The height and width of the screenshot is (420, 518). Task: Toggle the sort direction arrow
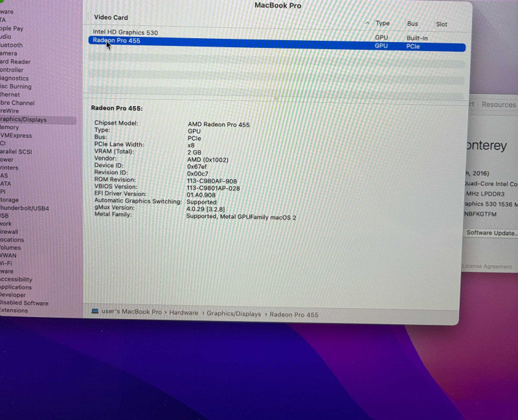(367, 23)
